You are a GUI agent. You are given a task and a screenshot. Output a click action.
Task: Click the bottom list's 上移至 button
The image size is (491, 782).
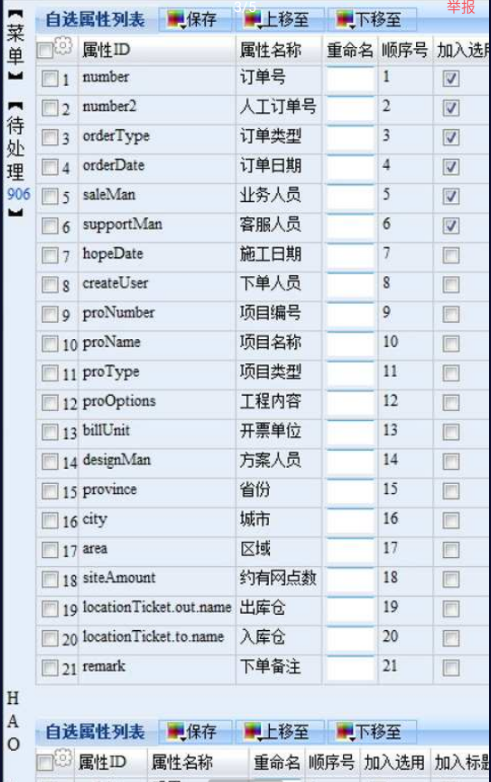[x=280, y=732]
